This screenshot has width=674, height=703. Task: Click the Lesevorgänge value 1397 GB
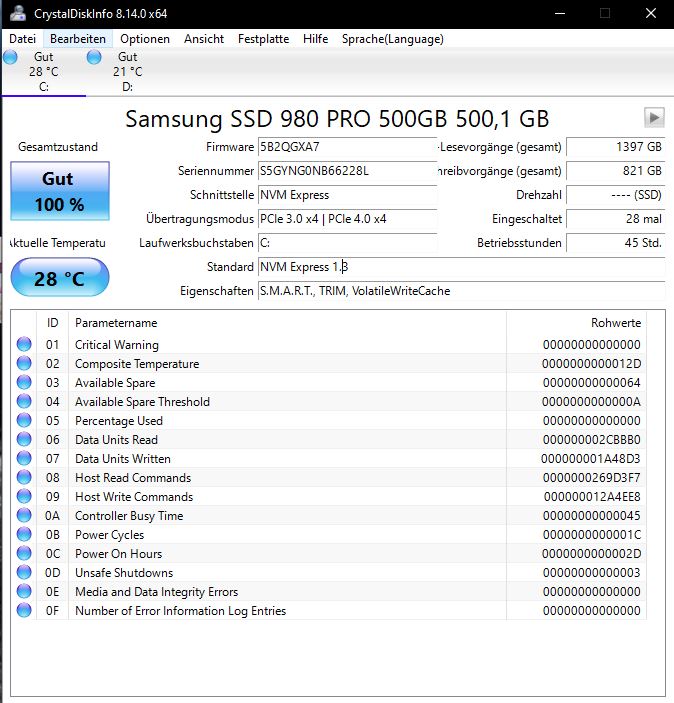616,147
